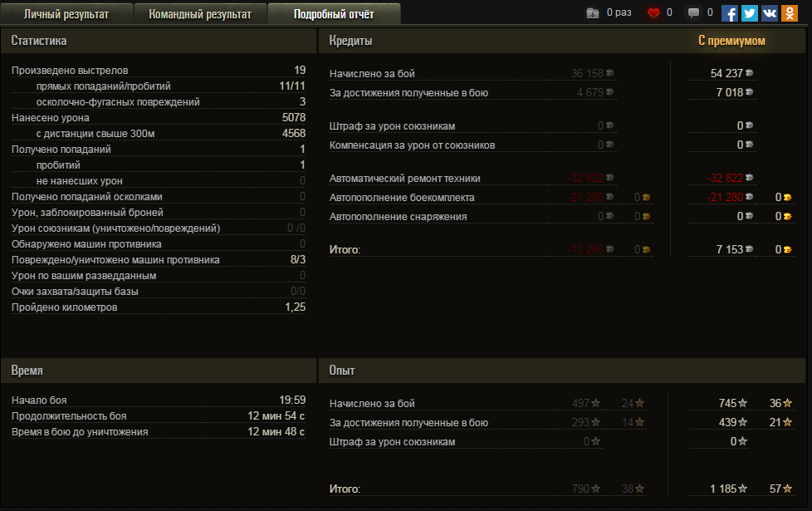
Task: Click gold coin icon in Итого premium row
Action: pos(789,249)
